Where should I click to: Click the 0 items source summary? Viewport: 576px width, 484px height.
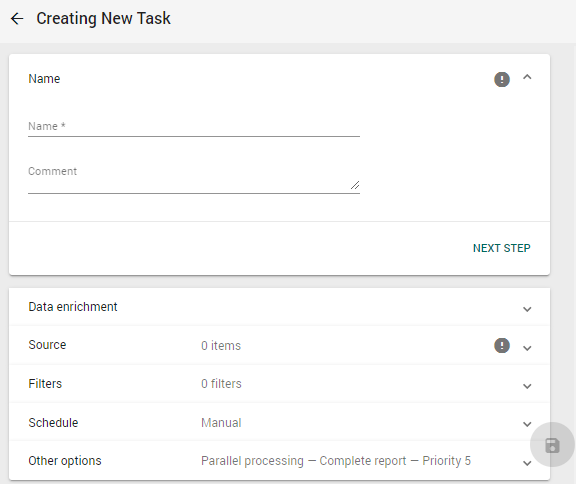point(221,346)
